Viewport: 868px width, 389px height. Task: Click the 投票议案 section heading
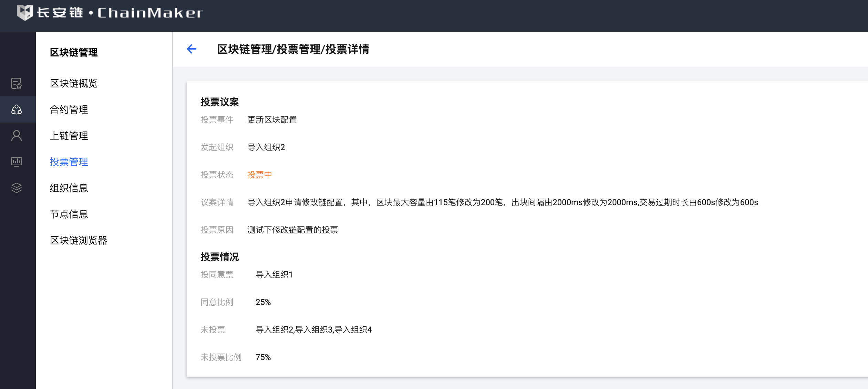click(x=219, y=102)
